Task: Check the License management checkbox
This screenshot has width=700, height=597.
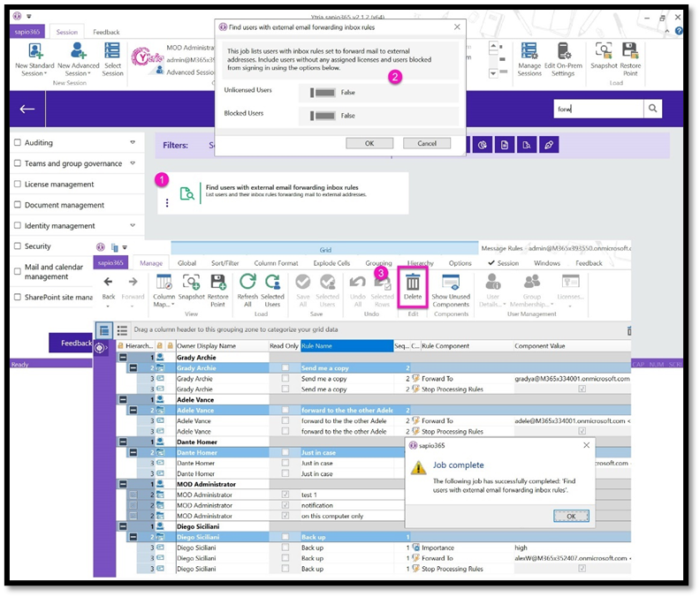Action: coord(18,184)
